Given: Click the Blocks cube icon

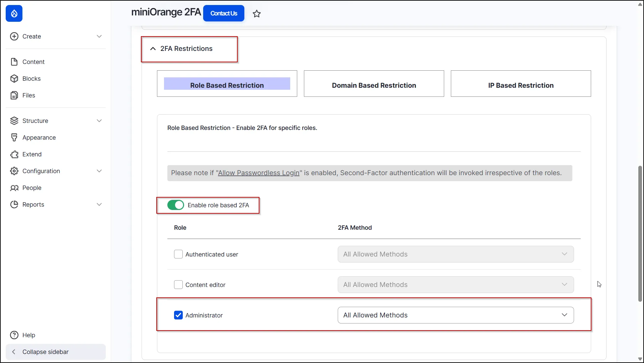Looking at the screenshot, I should click(14, 78).
